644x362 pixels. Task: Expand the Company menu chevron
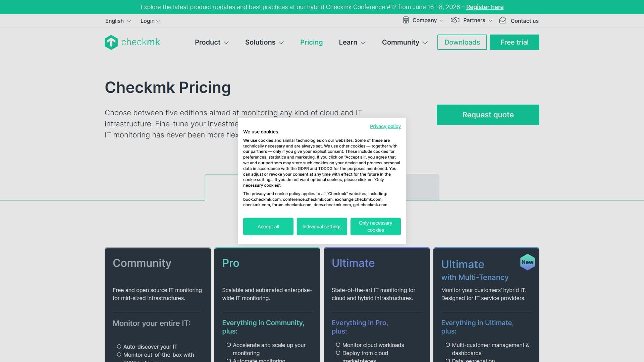[x=442, y=20]
